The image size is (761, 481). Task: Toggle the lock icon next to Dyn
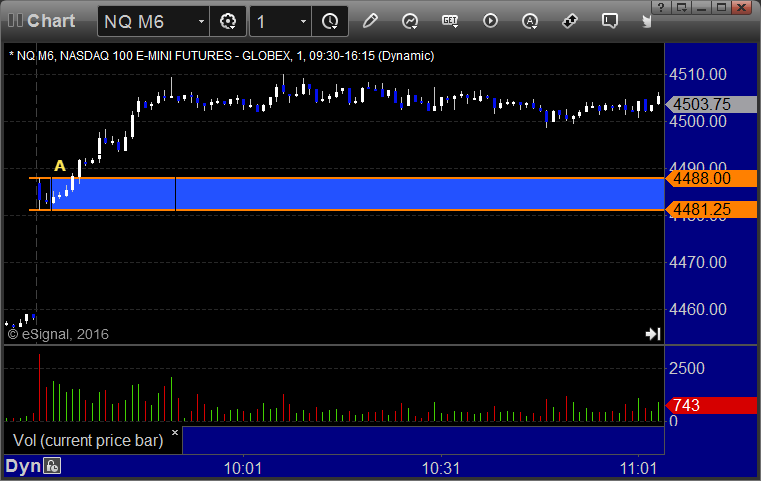point(52,466)
